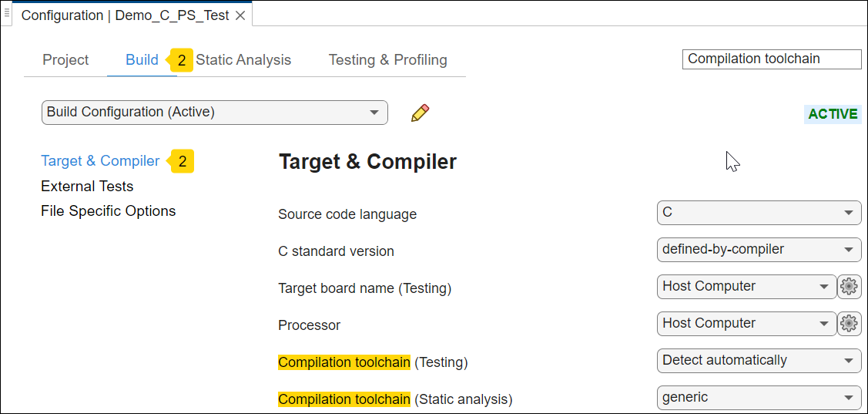This screenshot has width=868, height=414.
Task: Open the Testing & Profiling tab
Action: tap(387, 60)
